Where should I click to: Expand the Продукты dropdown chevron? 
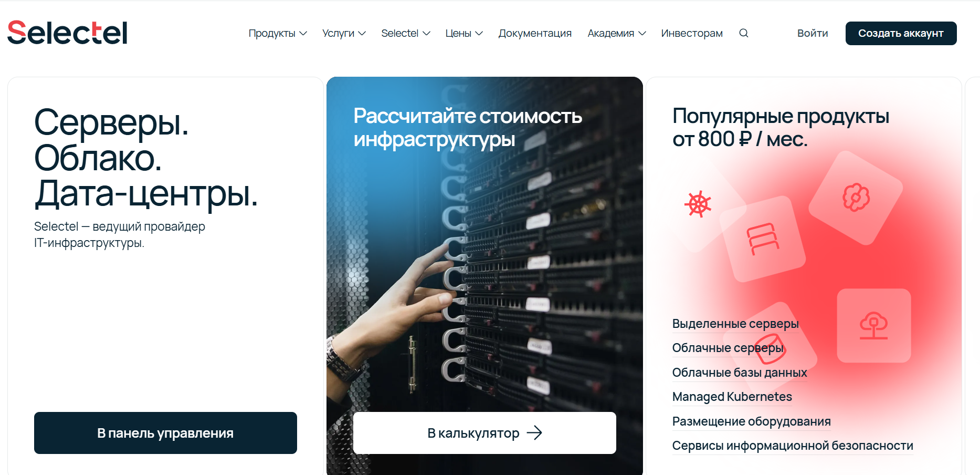pyautogui.click(x=303, y=33)
